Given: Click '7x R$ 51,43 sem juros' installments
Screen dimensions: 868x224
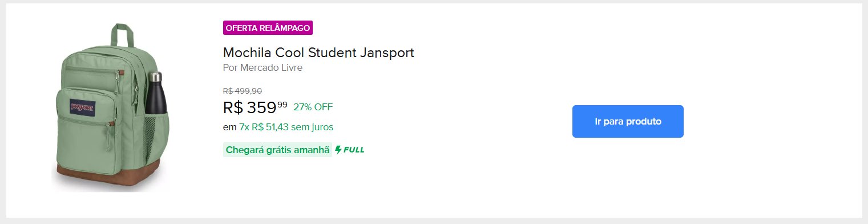Looking at the screenshot, I should tap(286, 127).
